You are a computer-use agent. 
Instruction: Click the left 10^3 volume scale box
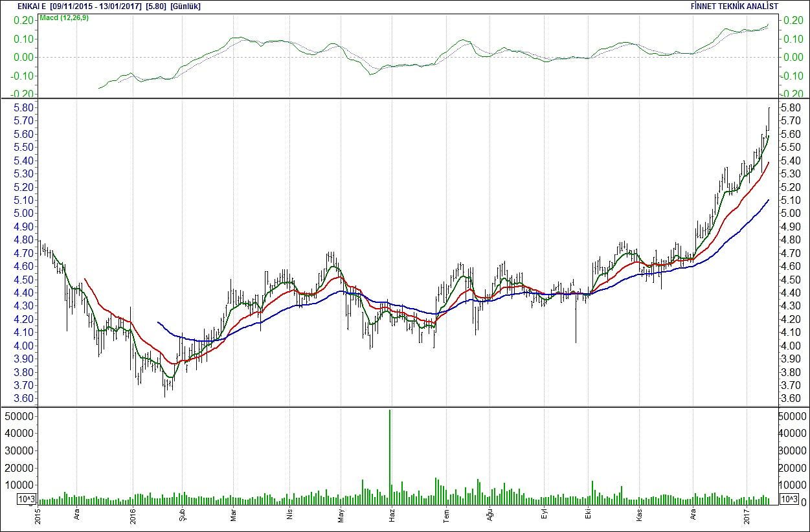point(27,499)
